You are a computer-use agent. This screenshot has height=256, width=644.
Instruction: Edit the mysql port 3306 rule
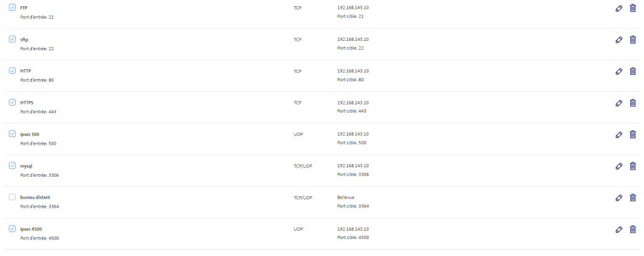pos(619,167)
